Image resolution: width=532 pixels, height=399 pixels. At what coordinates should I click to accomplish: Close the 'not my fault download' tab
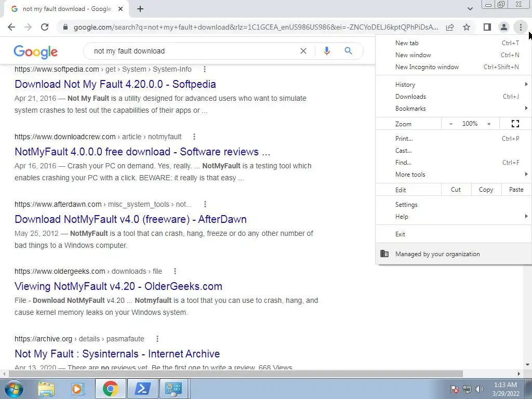tap(121, 9)
